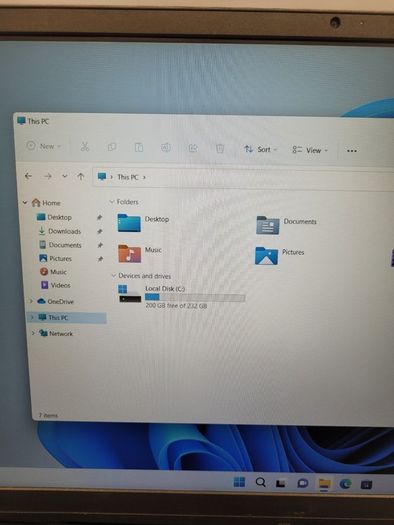Open the See more ellipsis menu
The width and height of the screenshot is (394, 525).
coord(352,151)
